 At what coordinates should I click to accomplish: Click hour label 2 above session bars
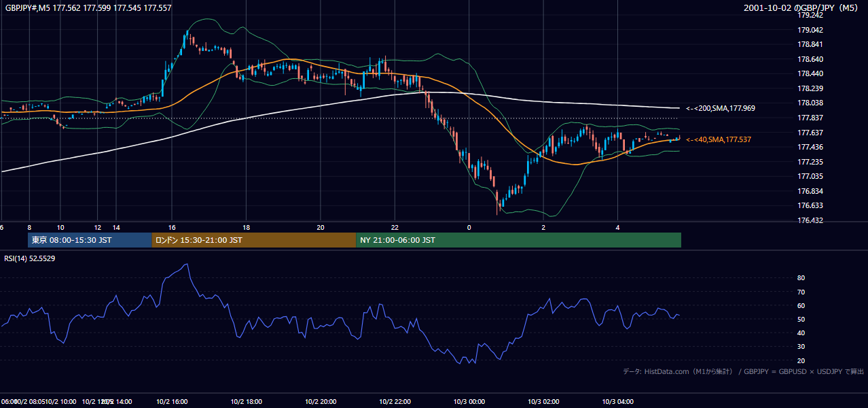click(x=543, y=227)
